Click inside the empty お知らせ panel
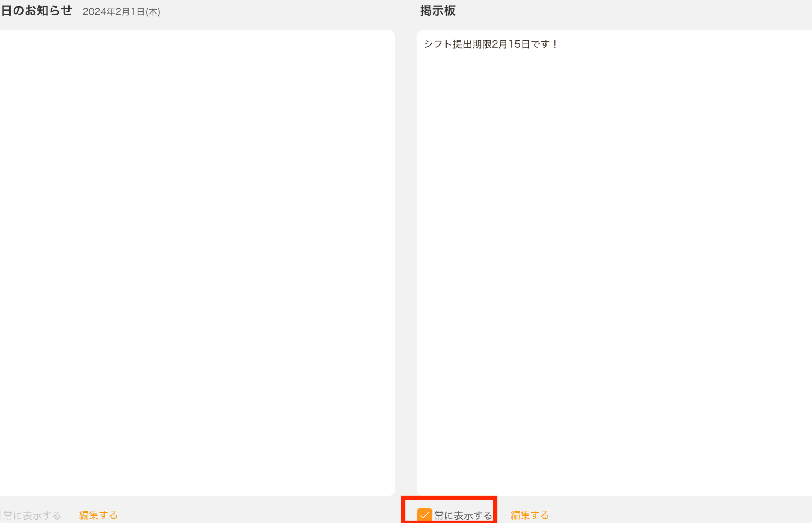 [197, 263]
